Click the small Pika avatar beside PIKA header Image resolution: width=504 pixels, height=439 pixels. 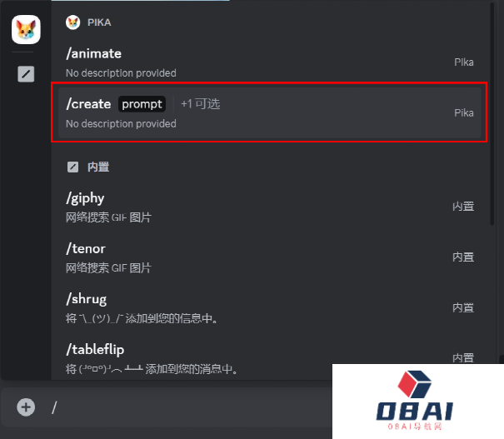(73, 22)
